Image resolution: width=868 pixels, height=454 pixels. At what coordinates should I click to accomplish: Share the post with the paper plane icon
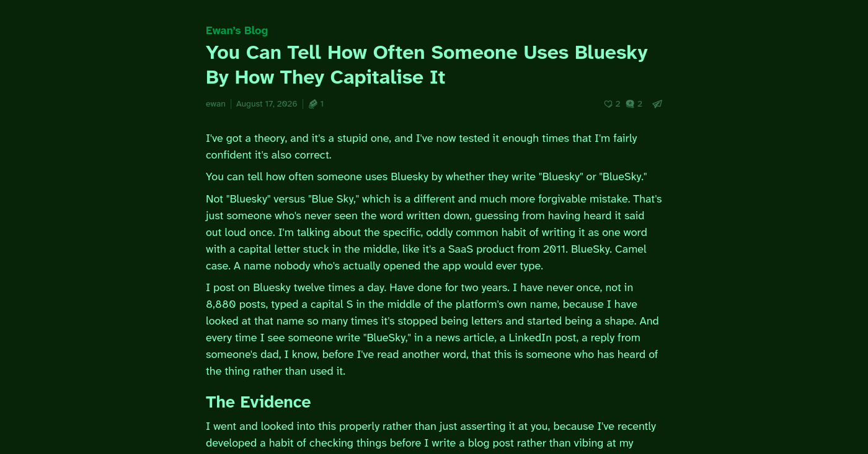point(657,104)
